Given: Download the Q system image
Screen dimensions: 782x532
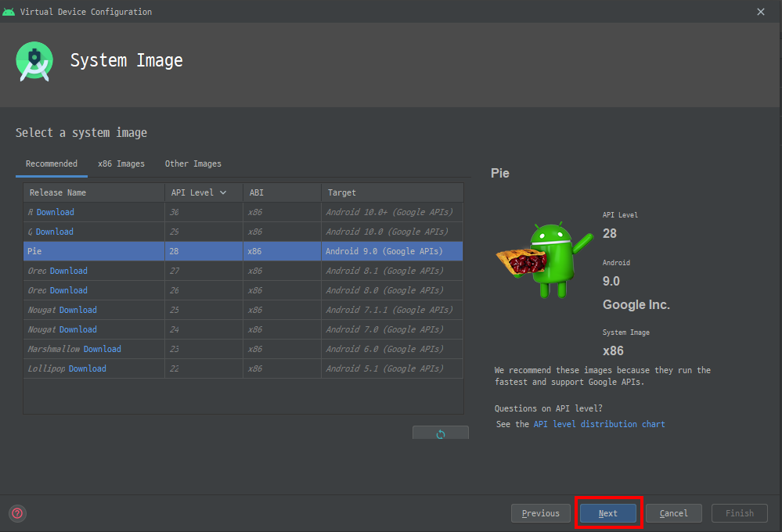Looking at the screenshot, I should (x=54, y=232).
